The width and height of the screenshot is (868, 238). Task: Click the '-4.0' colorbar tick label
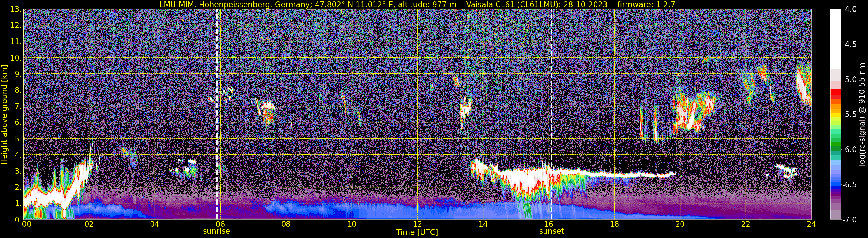tap(849, 10)
